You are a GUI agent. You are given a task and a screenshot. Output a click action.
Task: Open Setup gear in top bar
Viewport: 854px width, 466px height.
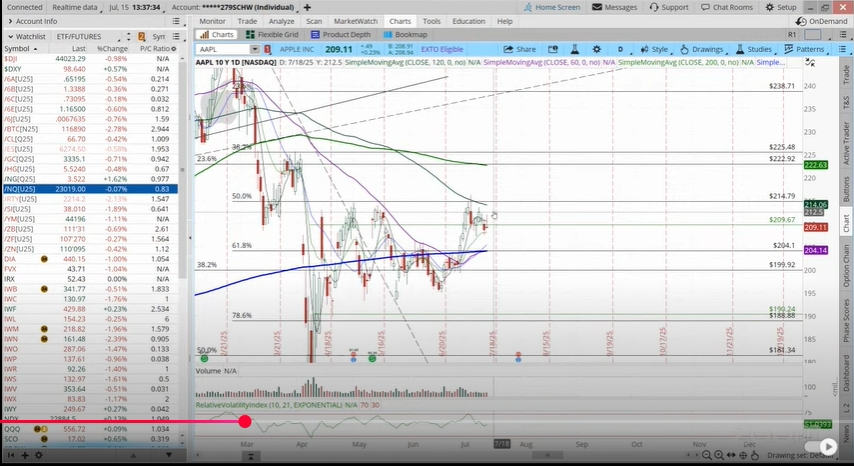tap(780, 7)
